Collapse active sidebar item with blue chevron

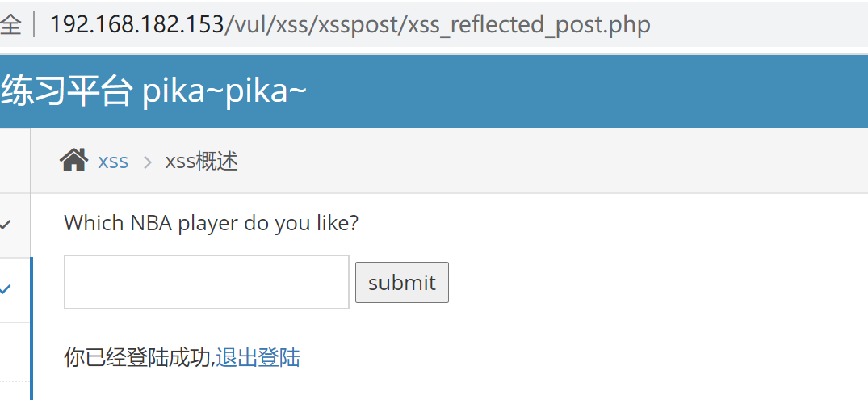tap(6, 288)
